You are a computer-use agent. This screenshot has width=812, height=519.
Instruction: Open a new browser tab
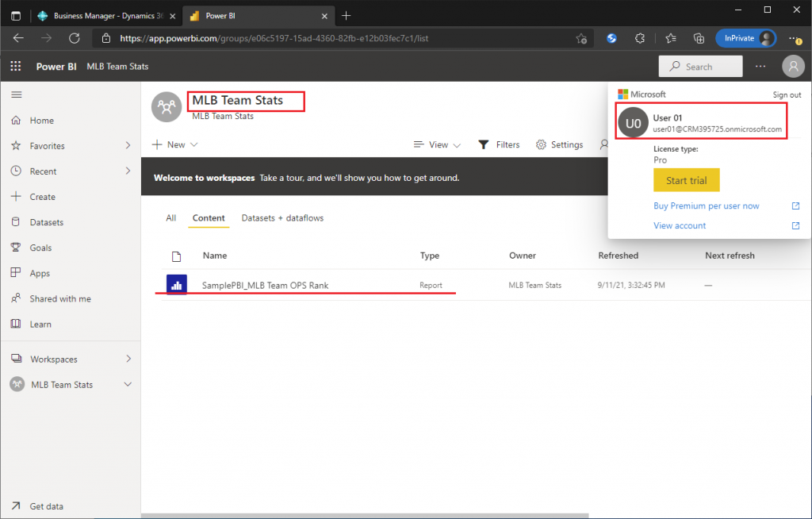click(346, 16)
